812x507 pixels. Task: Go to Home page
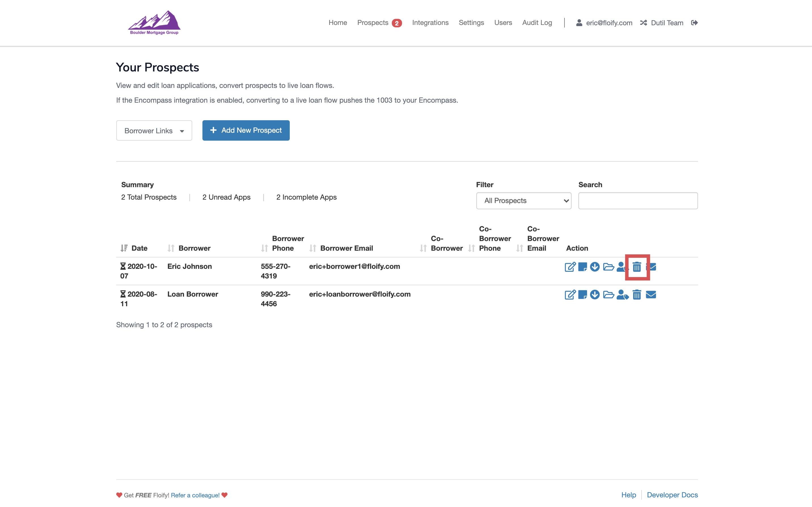pyautogui.click(x=338, y=22)
